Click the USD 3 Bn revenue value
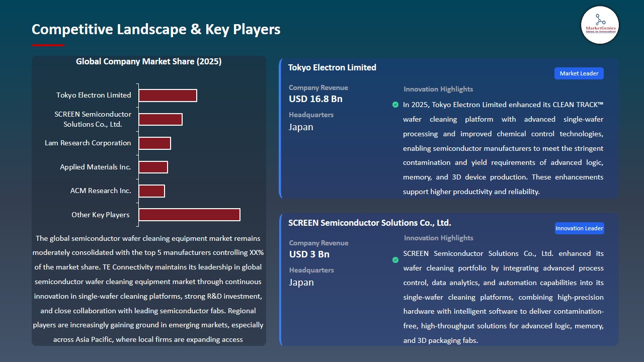 point(309,254)
